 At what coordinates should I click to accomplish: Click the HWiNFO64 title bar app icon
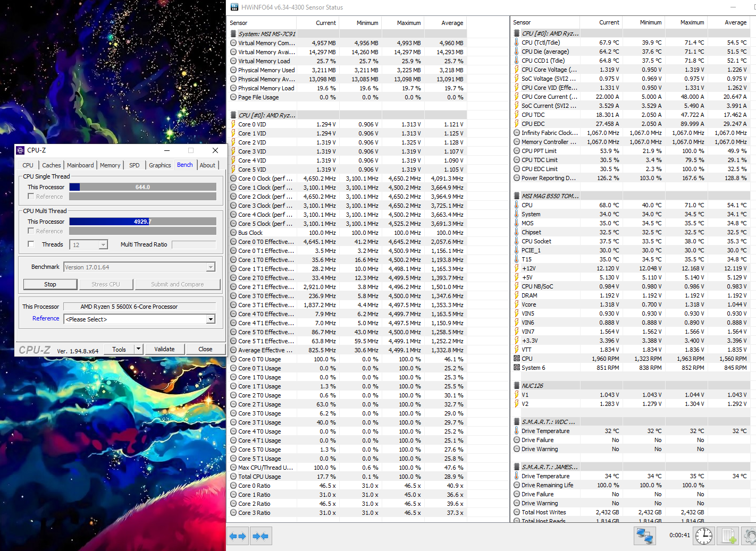tap(234, 7)
